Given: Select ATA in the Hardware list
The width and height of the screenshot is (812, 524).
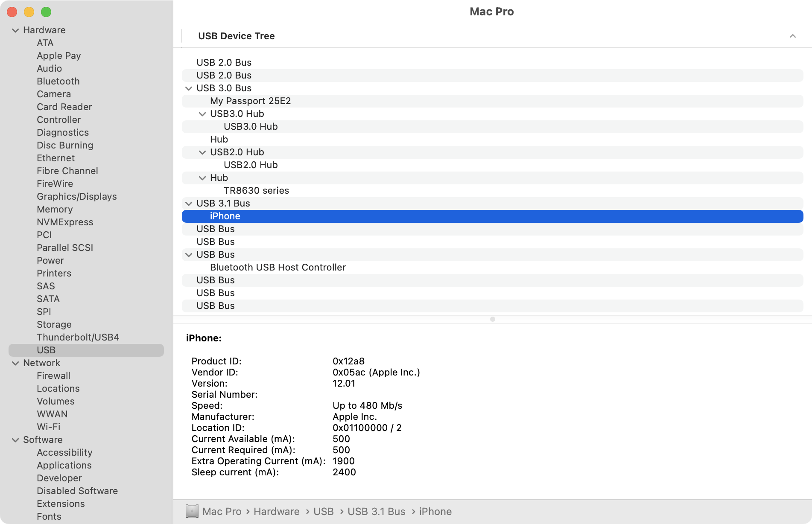Looking at the screenshot, I should [x=45, y=43].
